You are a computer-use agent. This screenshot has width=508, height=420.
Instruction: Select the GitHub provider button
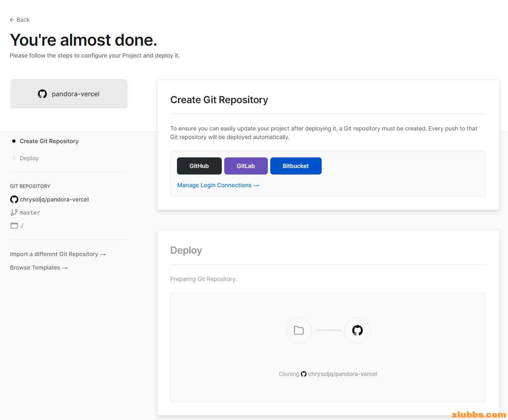click(x=199, y=166)
